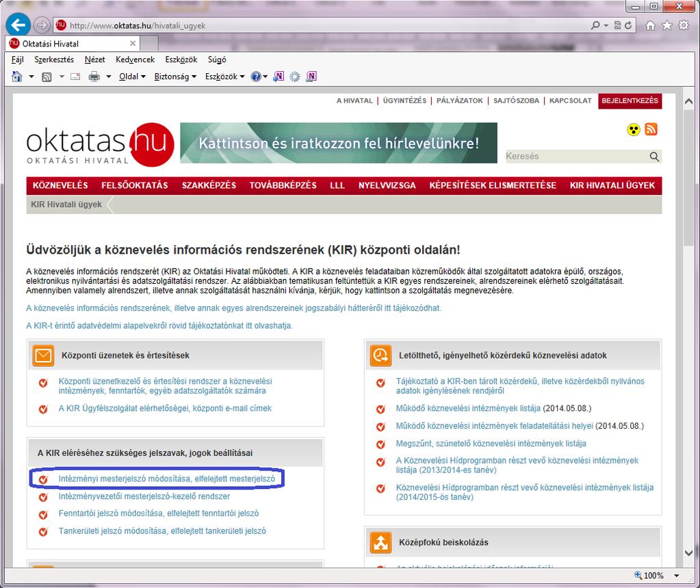Image resolution: width=700 pixels, height=588 pixels.
Task: Close the Oktatási Hivatal tab
Action: coord(133,43)
